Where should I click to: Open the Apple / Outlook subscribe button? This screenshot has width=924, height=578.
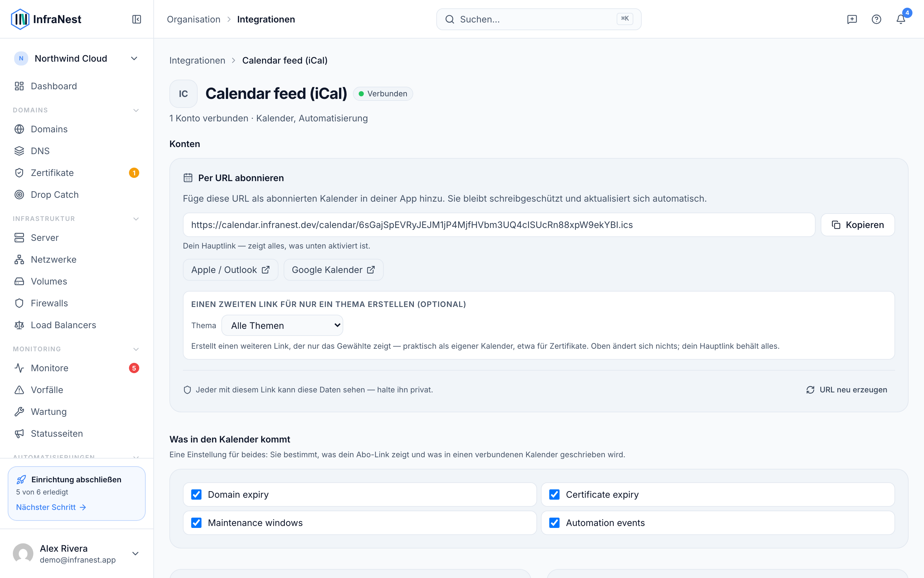(231, 270)
